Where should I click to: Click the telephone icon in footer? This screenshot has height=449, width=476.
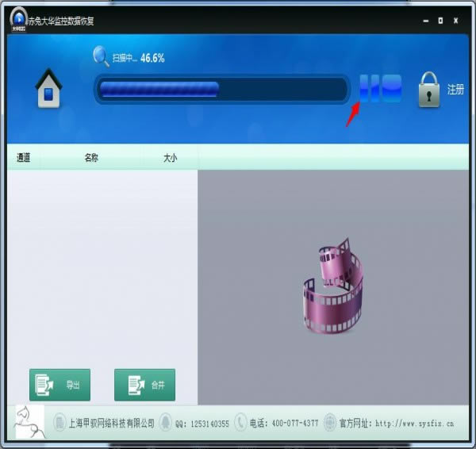pyautogui.click(x=241, y=423)
